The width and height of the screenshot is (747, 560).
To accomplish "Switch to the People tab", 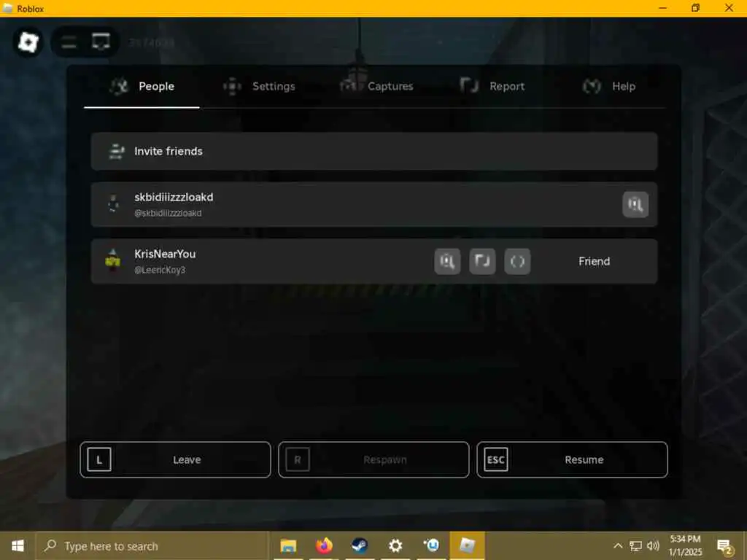I will coord(142,86).
